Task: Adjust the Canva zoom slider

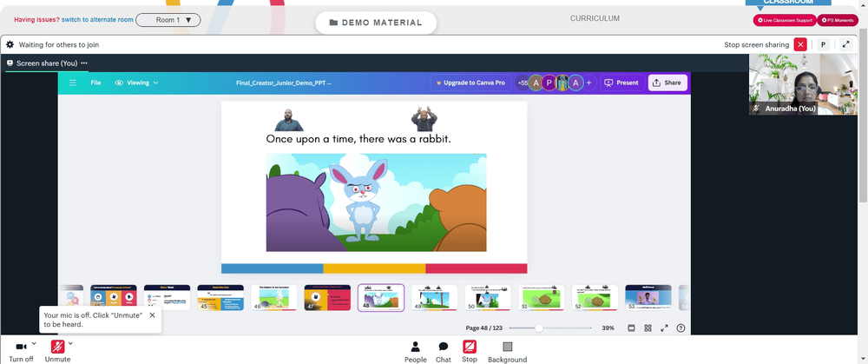Action: [538, 328]
